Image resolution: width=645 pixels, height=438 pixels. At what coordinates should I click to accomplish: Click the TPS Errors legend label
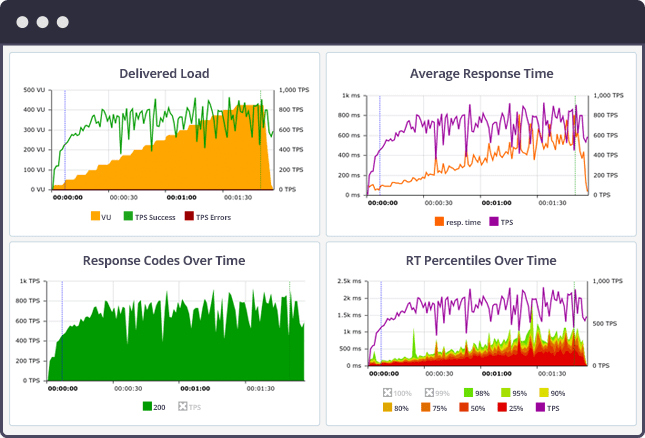[x=213, y=217]
